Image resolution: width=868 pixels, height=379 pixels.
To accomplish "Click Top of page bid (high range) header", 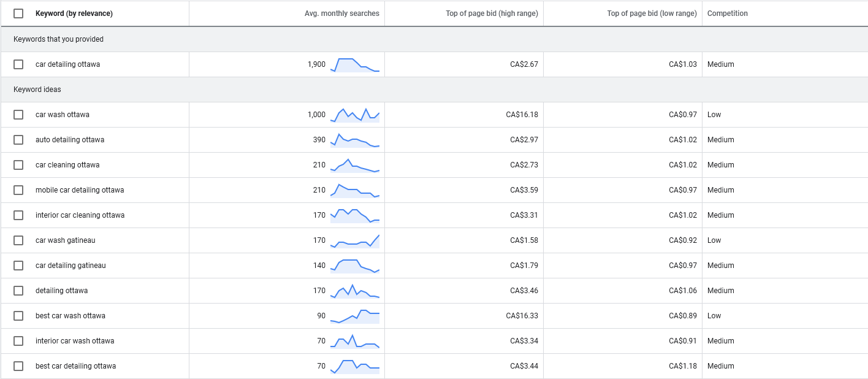I will click(x=492, y=13).
